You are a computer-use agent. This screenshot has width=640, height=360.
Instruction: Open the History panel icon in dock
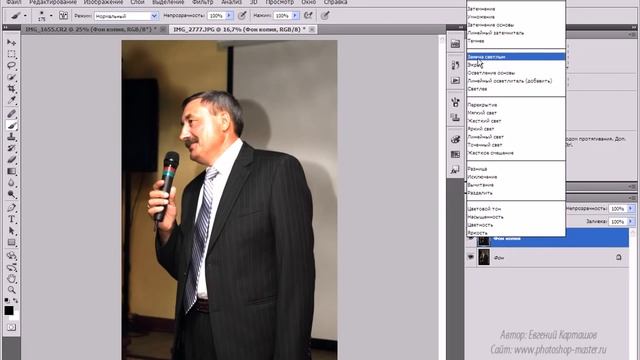pyautogui.click(x=455, y=65)
